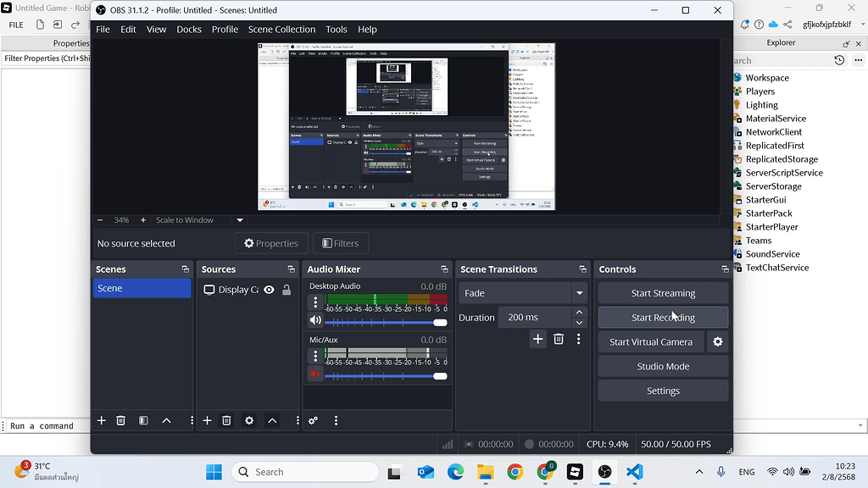Delete the selected scene using the trash icon
Viewport: 868px width, 488px height.
(x=121, y=420)
